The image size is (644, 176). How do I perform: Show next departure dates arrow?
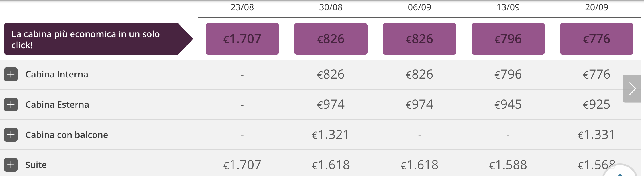point(632,89)
